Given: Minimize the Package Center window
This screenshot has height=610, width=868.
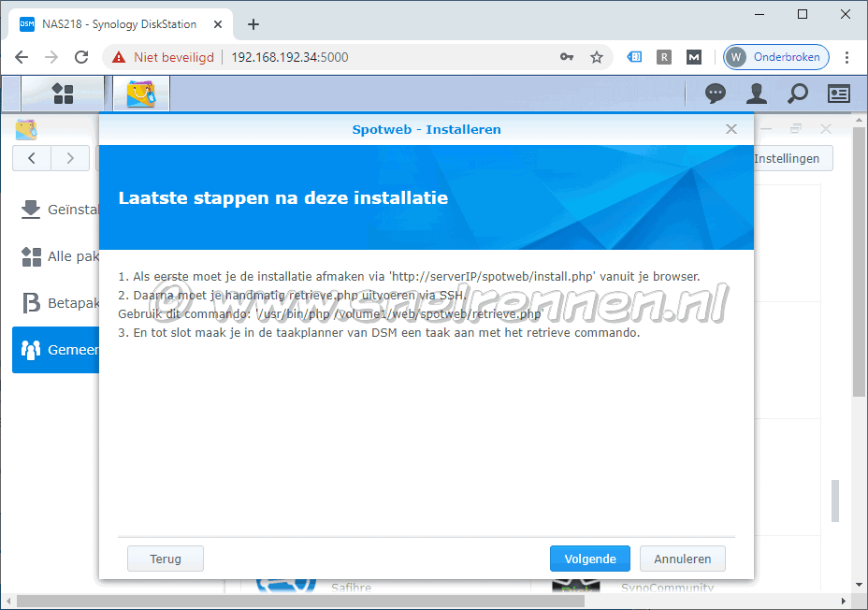Looking at the screenshot, I should click(766, 129).
